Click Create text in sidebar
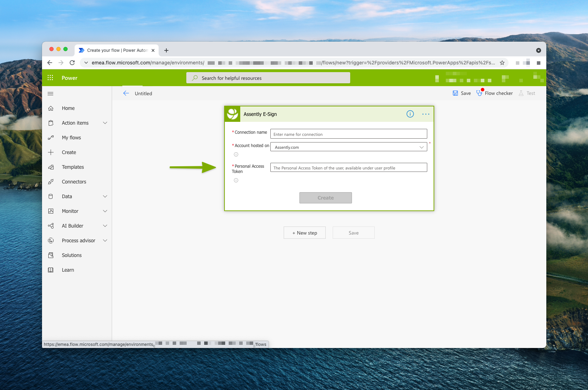Screen dimensions: 588x390 69,152
